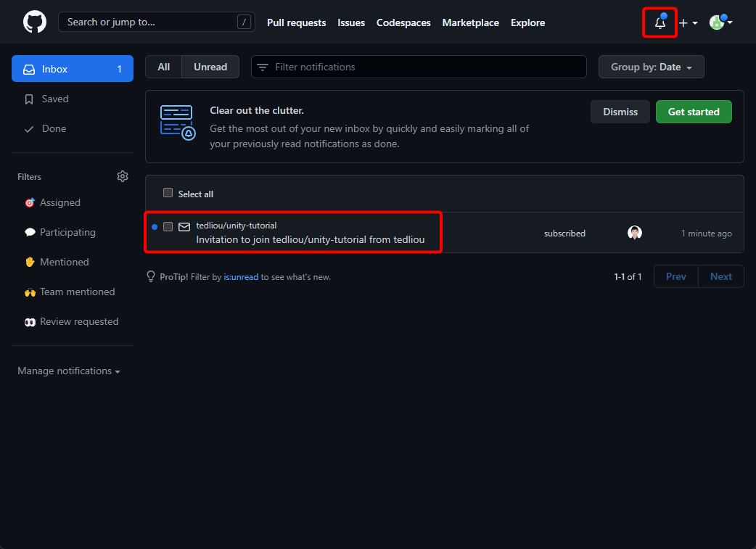This screenshot has height=549, width=756.
Task: Click the Inbox tray icon
Action: [x=29, y=70]
